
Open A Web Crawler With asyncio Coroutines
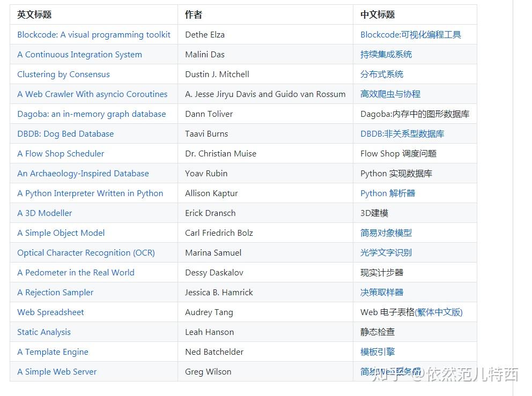click(92, 94)
